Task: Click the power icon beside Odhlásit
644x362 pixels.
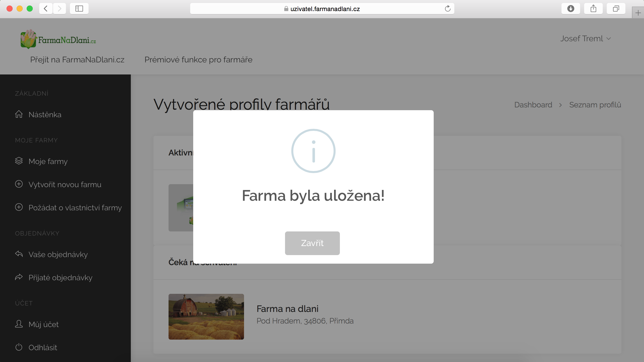Action: (19, 347)
